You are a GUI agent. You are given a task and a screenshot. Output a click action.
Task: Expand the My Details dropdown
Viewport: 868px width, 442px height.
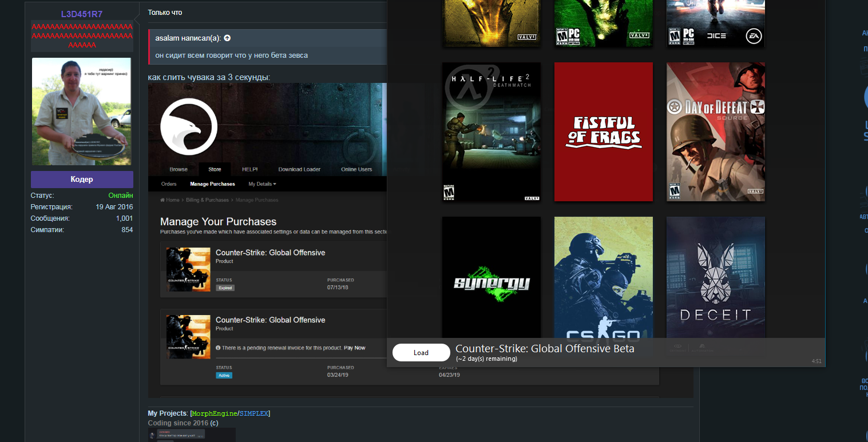pos(262,184)
